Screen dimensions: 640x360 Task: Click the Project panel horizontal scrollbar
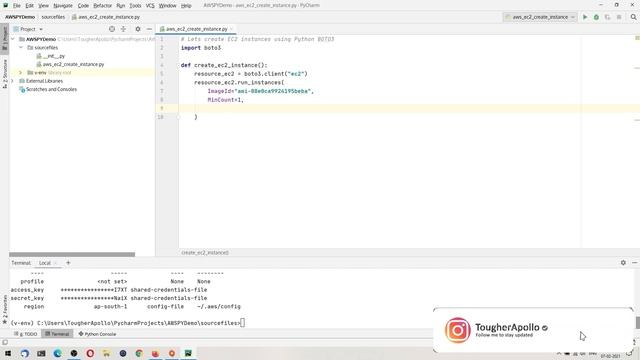(72, 254)
